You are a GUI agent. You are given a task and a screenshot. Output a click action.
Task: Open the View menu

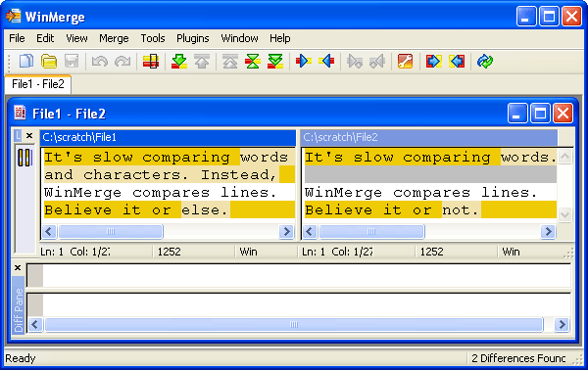point(76,38)
